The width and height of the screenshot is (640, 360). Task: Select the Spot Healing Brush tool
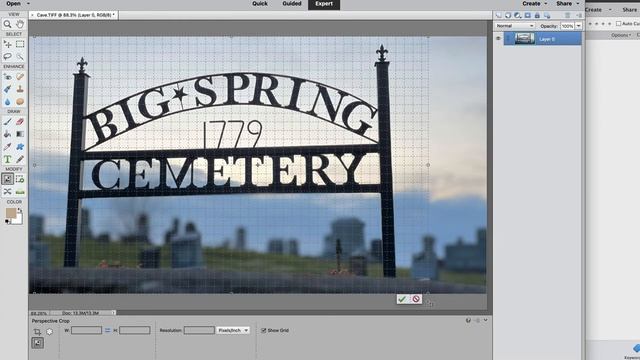pos(20,76)
